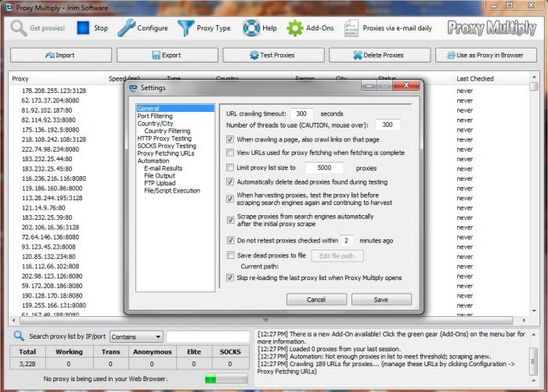Select proxy 116.236.216.116:8080
The image size is (548, 392).
pos(54,178)
